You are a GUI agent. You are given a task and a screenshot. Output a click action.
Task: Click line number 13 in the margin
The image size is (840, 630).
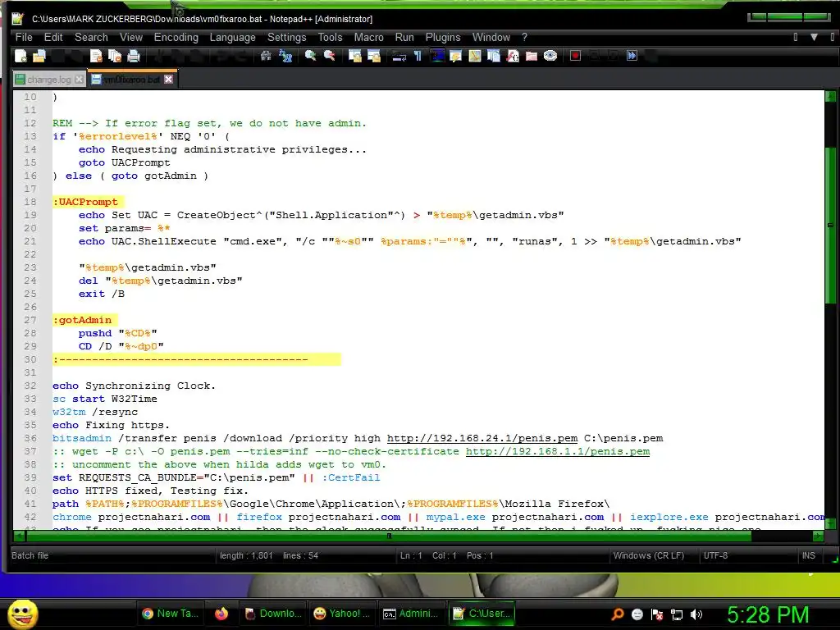(x=30, y=136)
